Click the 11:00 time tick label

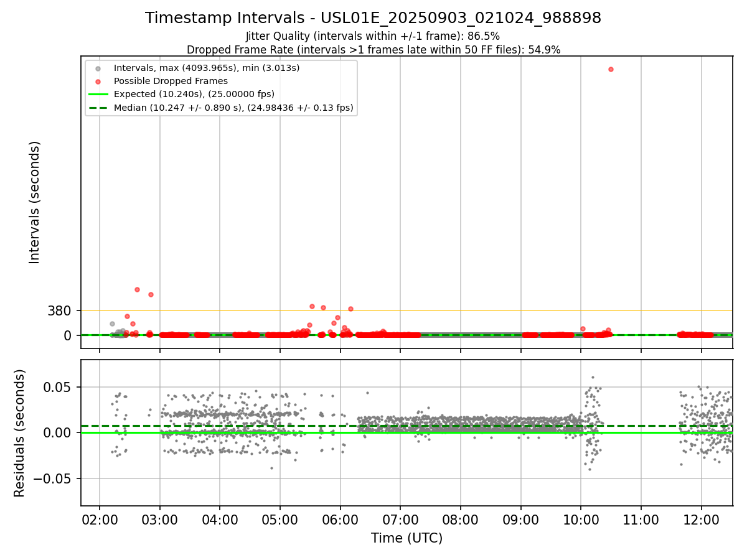tap(641, 519)
